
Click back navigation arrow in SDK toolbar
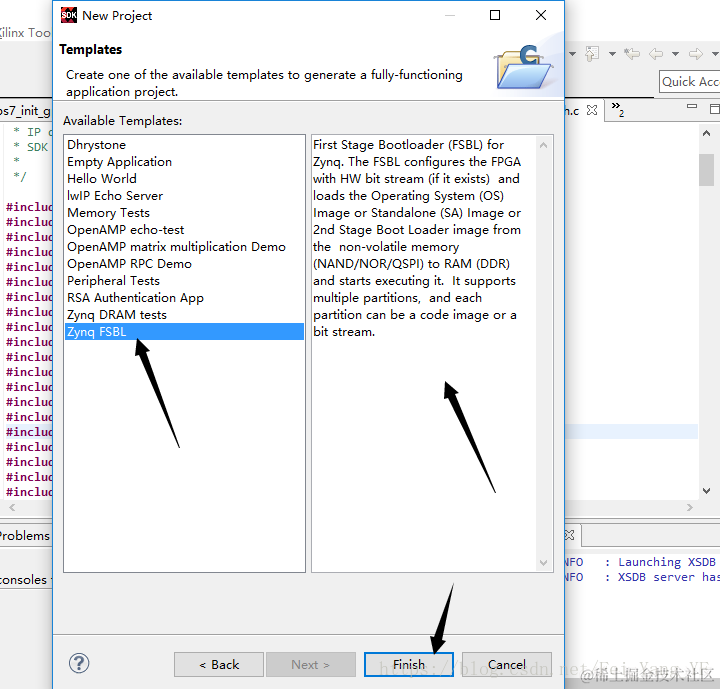pos(656,54)
